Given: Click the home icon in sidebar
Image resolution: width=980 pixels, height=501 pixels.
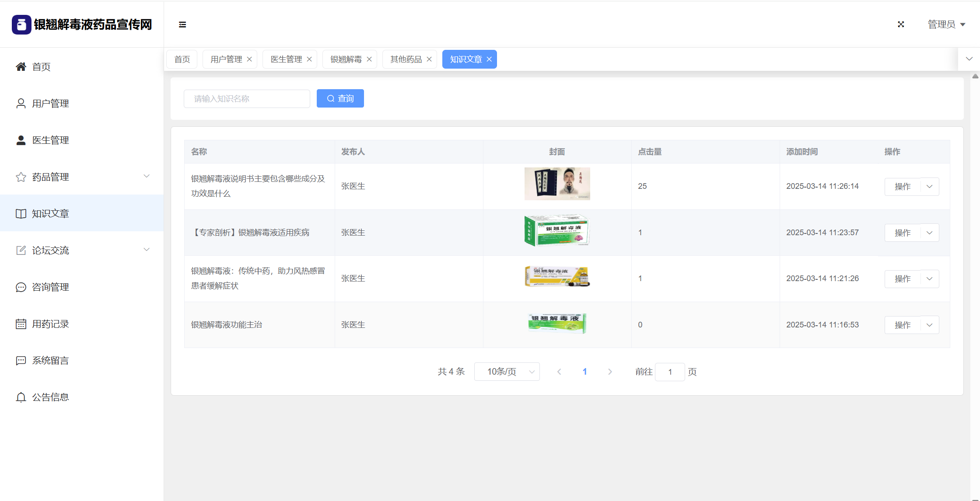Looking at the screenshot, I should [21, 67].
